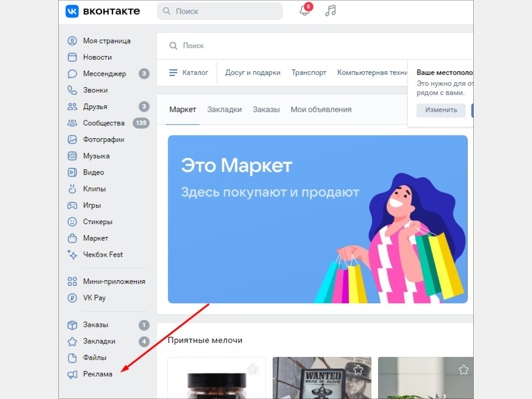Click the Stickers smiley icon
The height and width of the screenshot is (399, 532).
pyautogui.click(x=72, y=222)
